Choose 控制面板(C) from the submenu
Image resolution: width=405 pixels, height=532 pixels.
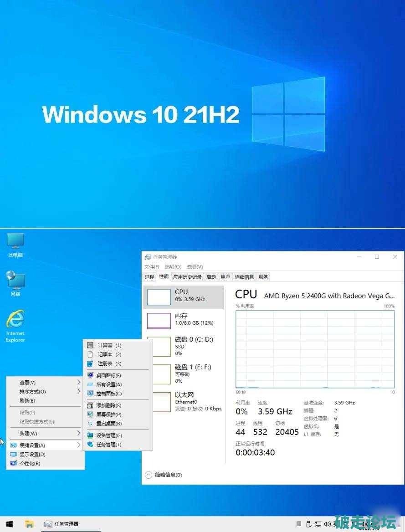pyautogui.click(x=109, y=394)
